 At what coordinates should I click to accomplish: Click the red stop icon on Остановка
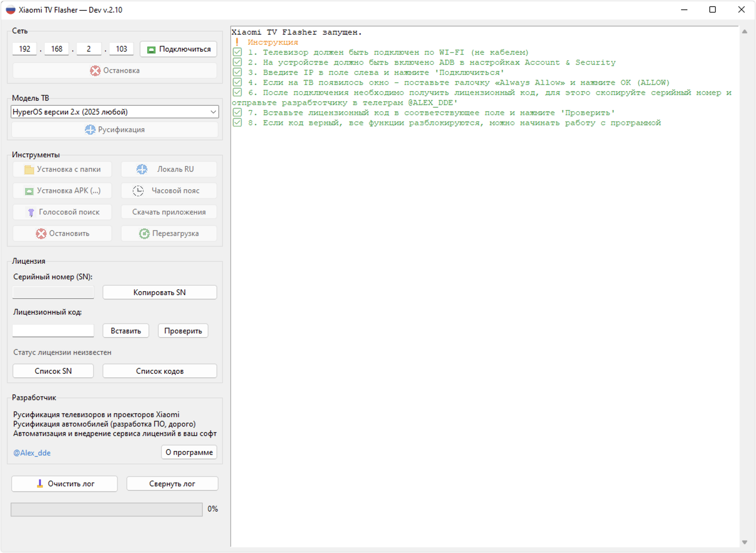[95, 71]
